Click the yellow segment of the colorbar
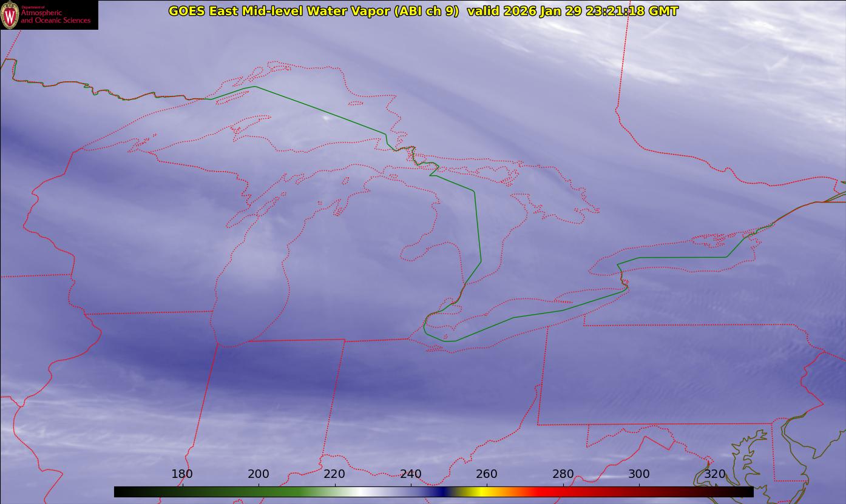Image resolution: width=846 pixels, height=504 pixels. pos(479,492)
